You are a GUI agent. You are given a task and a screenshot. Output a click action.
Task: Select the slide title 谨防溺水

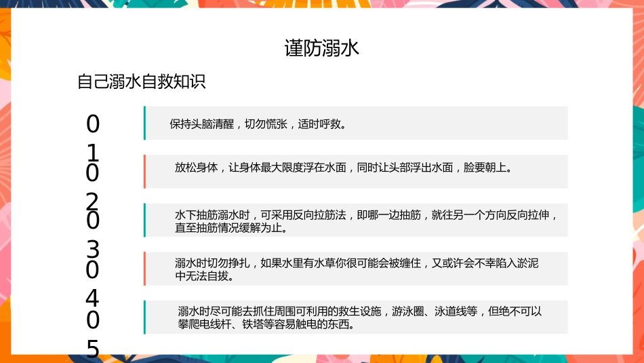(321, 48)
